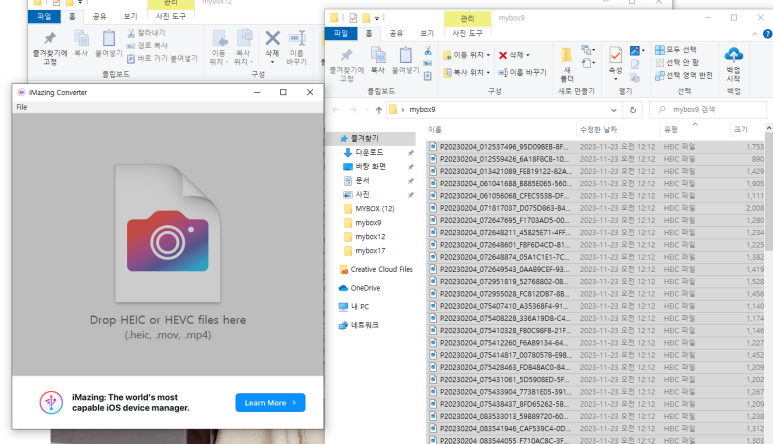This screenshot has width=773, height=444.
Task: Sort by the 수정한 날짜 column header
Action: coord(598,130)
